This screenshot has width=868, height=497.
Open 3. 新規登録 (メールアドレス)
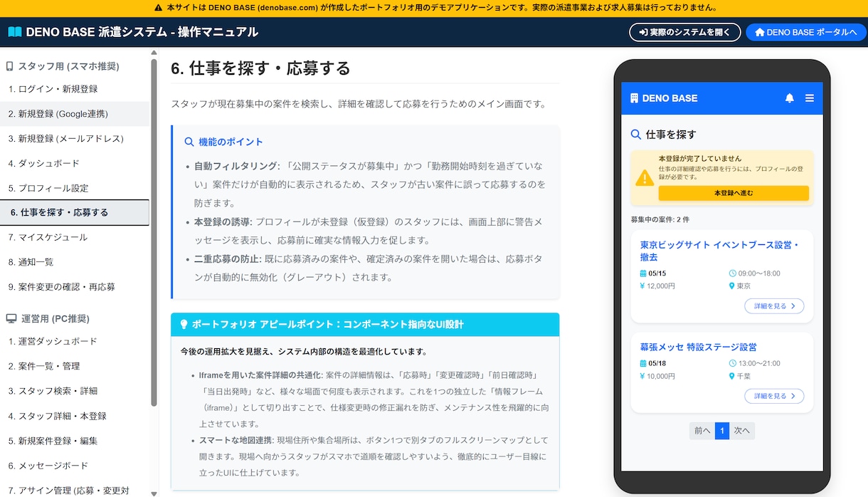tap(75, 138)
